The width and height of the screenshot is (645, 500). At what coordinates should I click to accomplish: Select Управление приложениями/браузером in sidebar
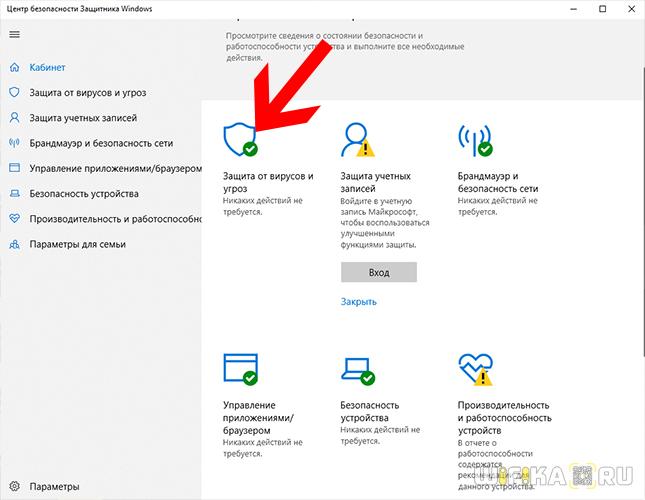pos(115,169)
